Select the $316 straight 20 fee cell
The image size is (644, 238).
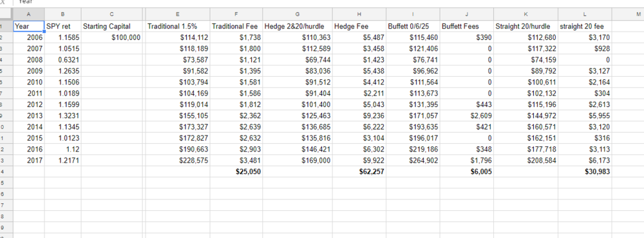click(585, 138)
